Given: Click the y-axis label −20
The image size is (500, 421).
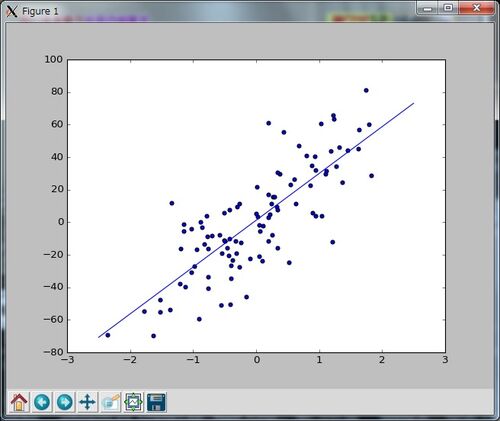Looking at the screenshot, I should 54,255.
